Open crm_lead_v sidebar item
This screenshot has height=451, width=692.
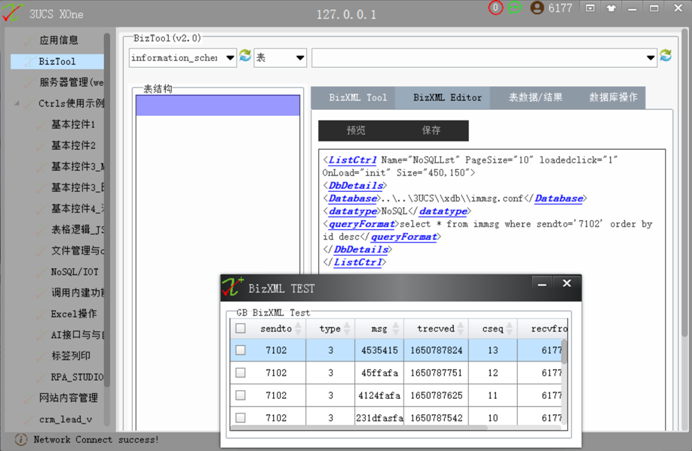(65, 419)
